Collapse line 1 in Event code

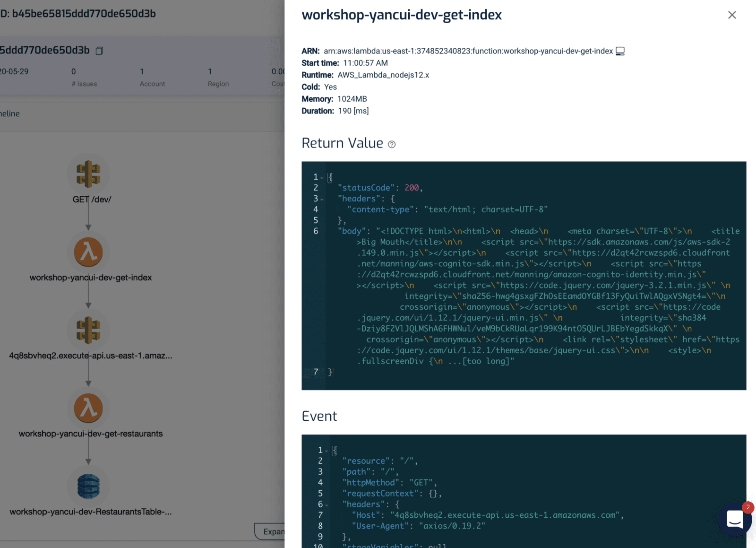point(326,451)
